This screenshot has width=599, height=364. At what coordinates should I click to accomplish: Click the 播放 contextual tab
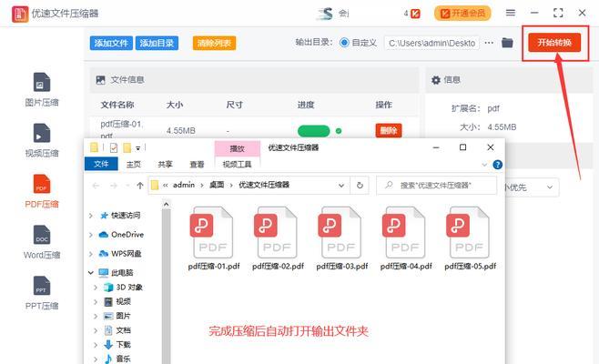[x=238, y=148]
